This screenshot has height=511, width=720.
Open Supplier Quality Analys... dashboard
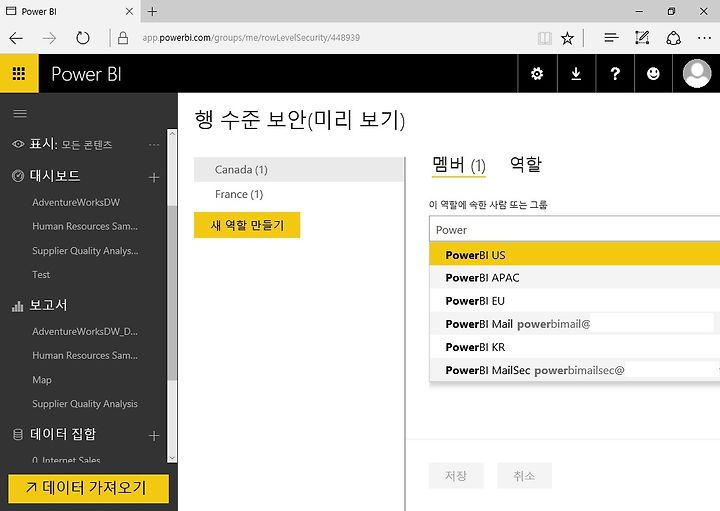tap(85, 251)
